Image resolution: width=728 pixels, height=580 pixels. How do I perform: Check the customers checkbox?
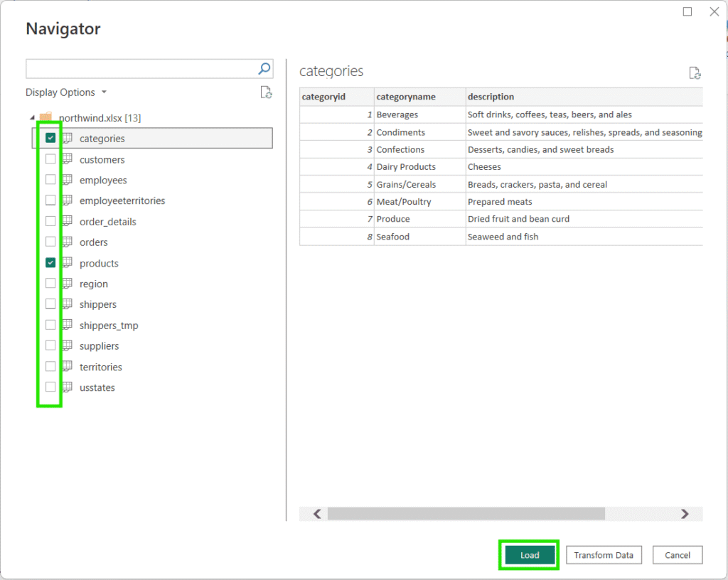[50, 159]
